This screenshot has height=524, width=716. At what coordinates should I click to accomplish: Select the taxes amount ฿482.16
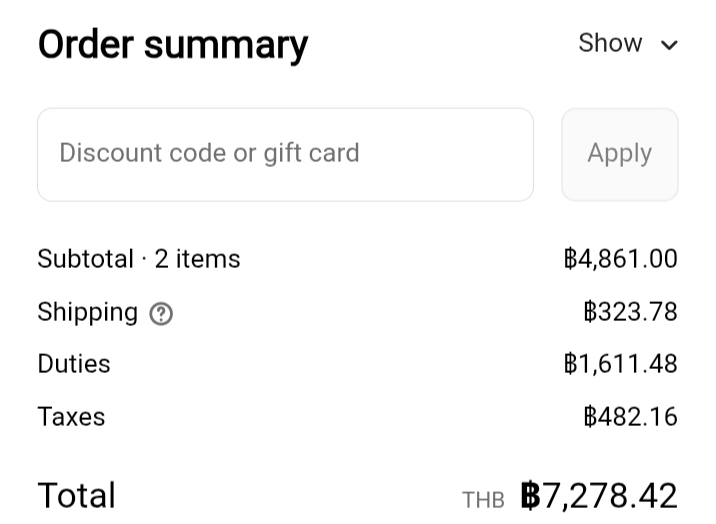coord(630,417)
